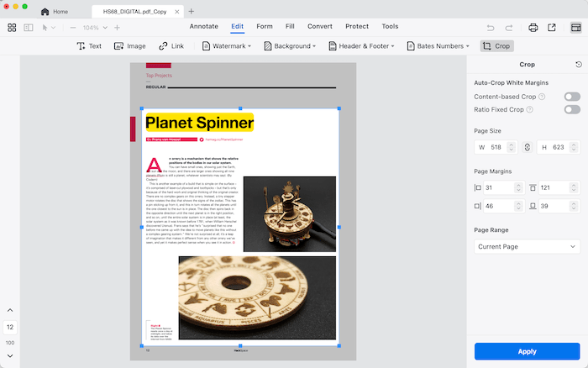Click the share/export icon
Image resolution: width=588 pixels, height=368 pixels.
(x=552, y=28)
